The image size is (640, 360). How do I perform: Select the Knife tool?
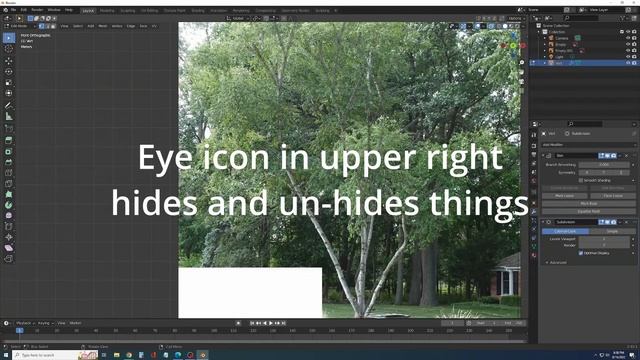(9, 184)
